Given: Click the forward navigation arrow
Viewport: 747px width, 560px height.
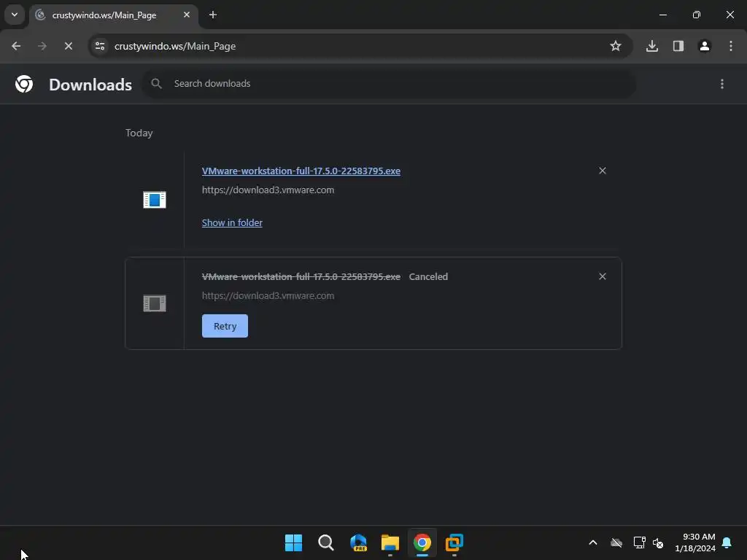Looking at the screenshot, I should 42,46.
